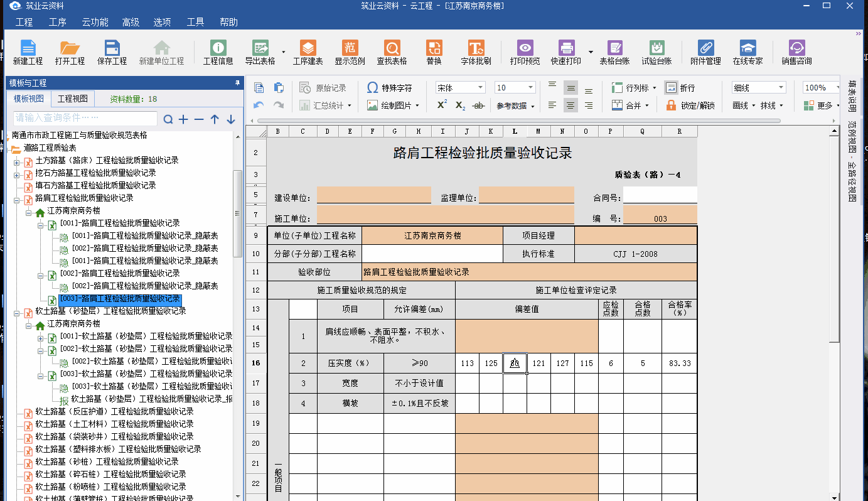Click the 新建工程 (New Project) icon
The image size is (868, 501).
pos(28,53)
